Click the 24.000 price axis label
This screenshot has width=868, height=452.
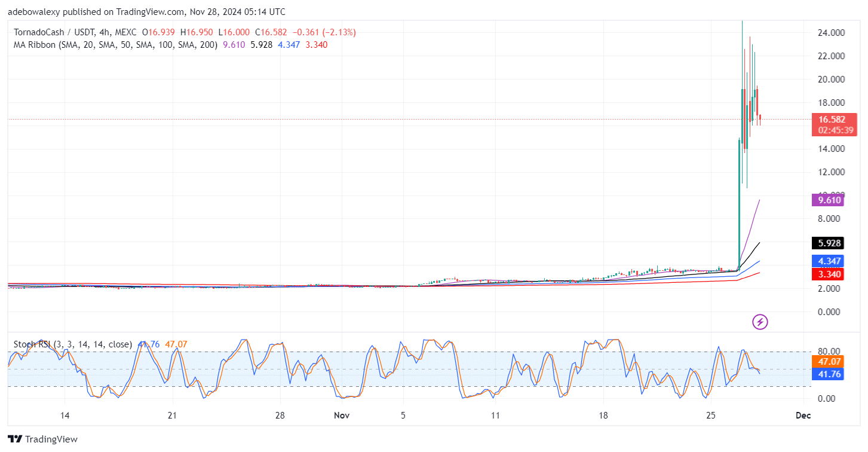[832, 32]
